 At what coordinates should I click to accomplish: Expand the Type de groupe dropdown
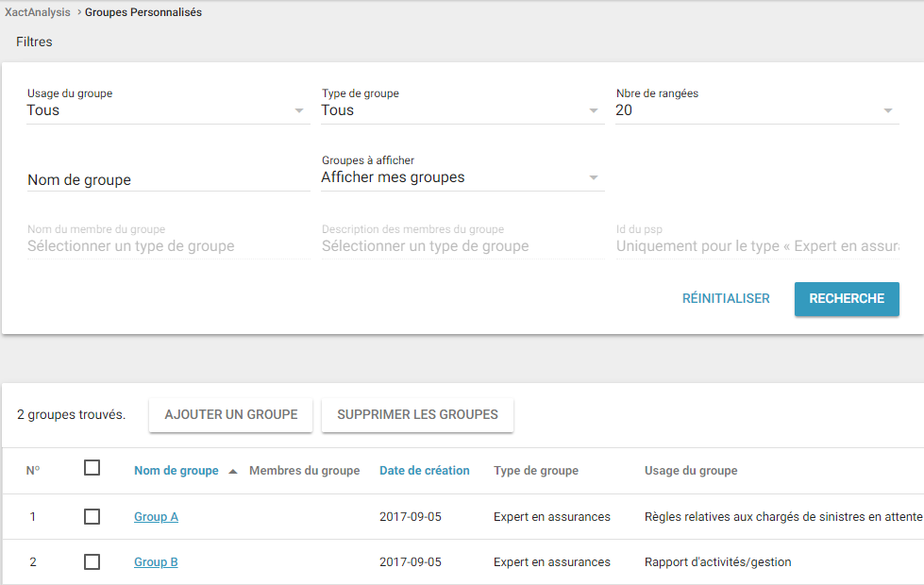(x=462, y=110)
